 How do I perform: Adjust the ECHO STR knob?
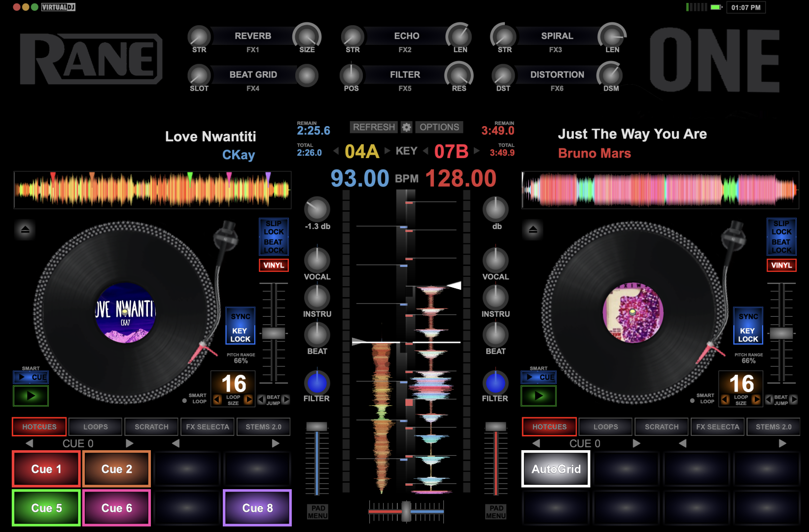pos(352,36)
